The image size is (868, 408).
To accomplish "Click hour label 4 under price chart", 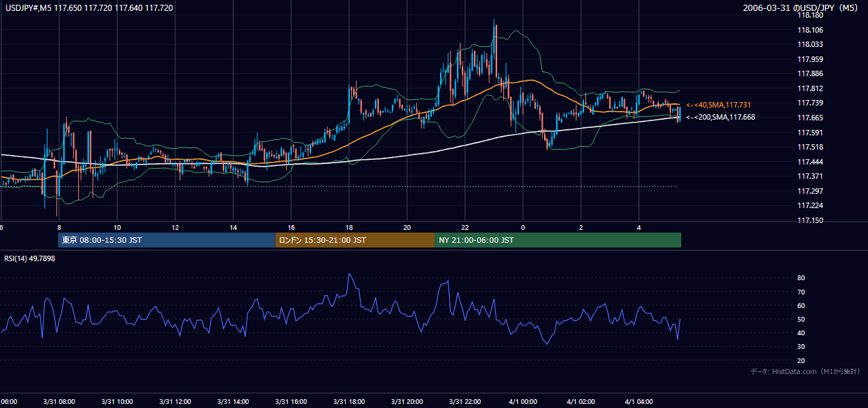I will [639, 227].
